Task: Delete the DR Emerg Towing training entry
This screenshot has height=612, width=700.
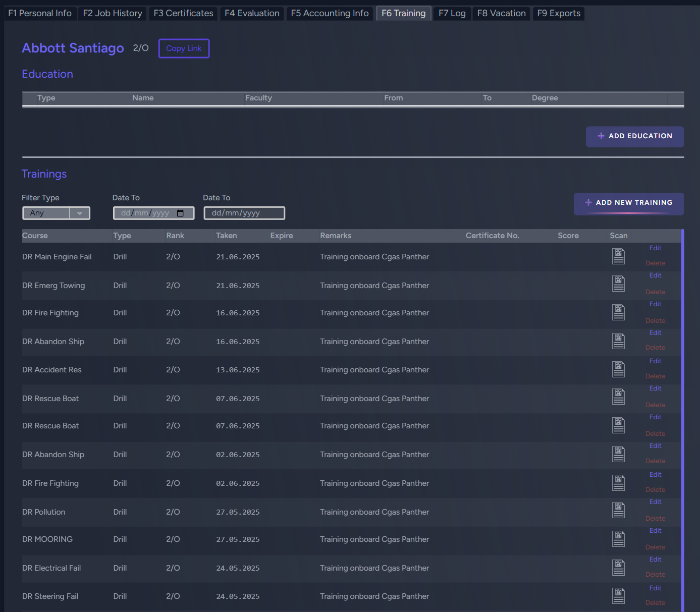Action: (655, 292)
